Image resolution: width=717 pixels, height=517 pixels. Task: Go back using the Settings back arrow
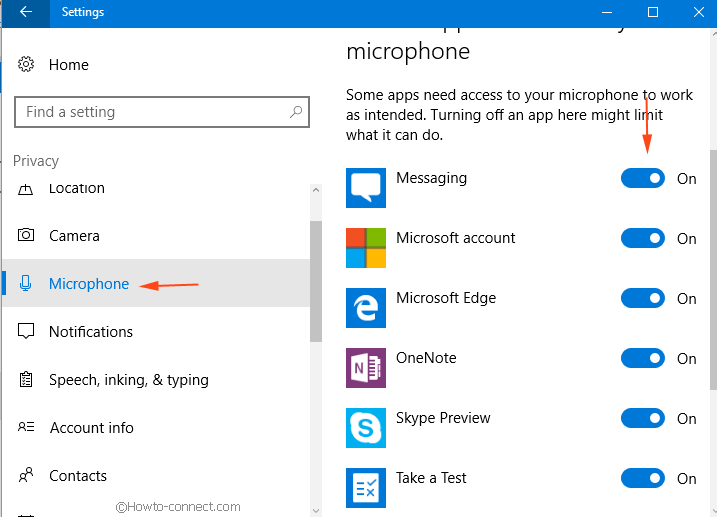[26, 12]
